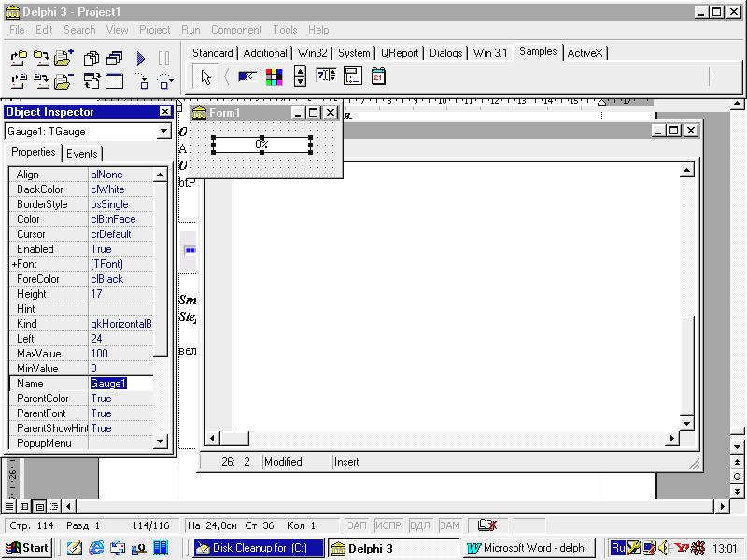Screen dimensions: 747x560
Task: Close the Object Inspector panel
Action: [165, 111]
